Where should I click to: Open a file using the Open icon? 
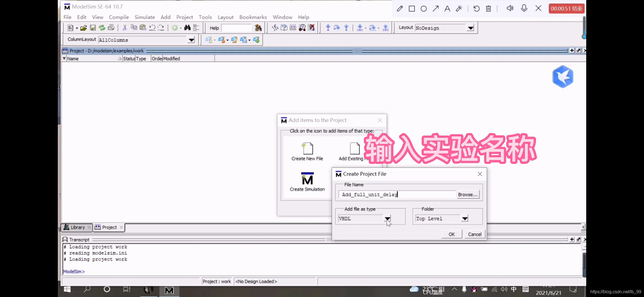[x=84, y=28]
